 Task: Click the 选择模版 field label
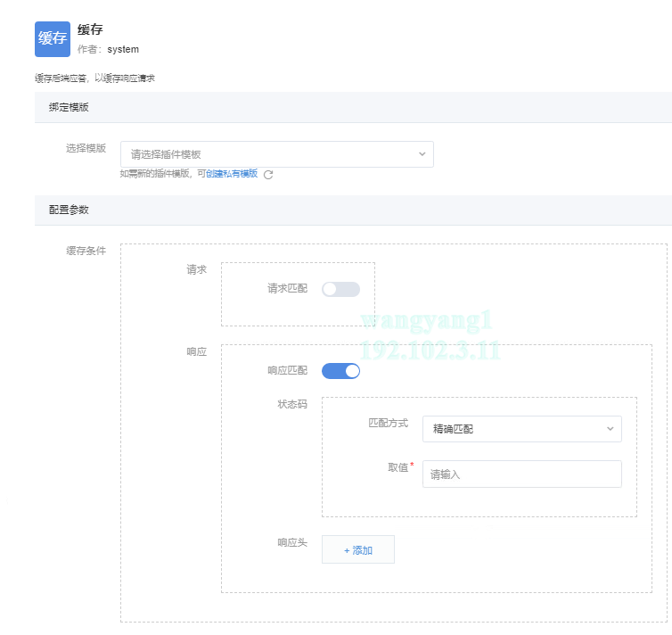coord(86,149)
